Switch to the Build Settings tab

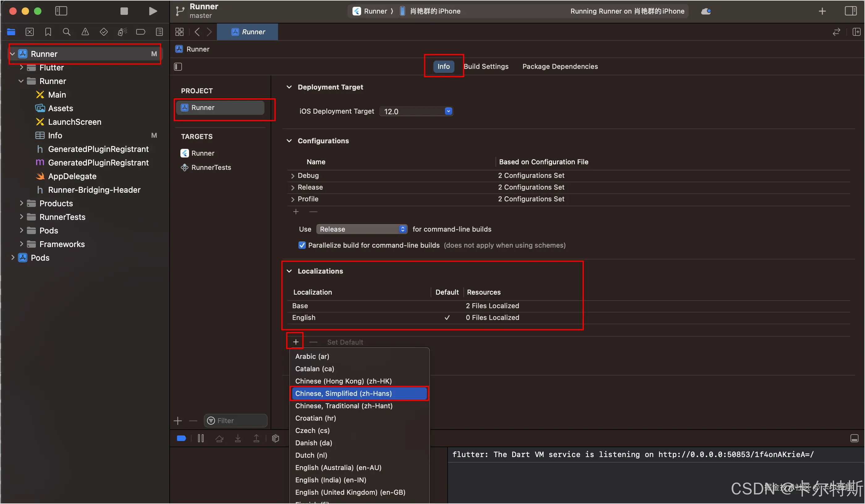coord(486,66)
